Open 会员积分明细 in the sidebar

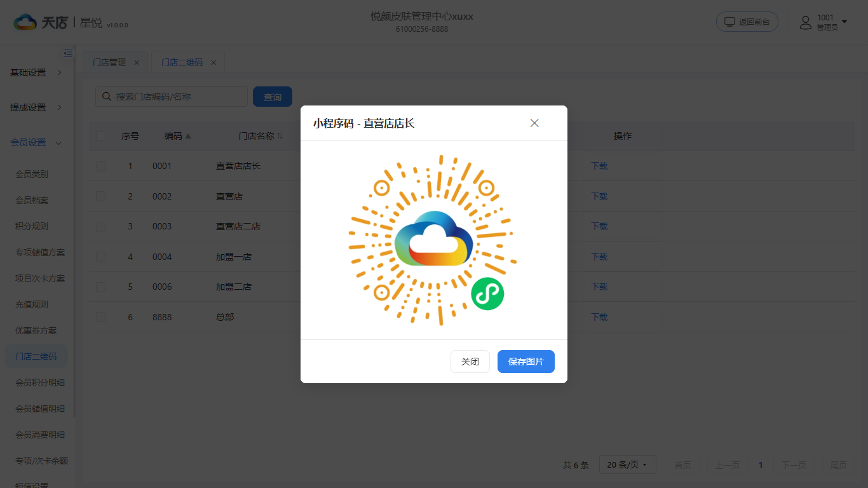(40, 383)
